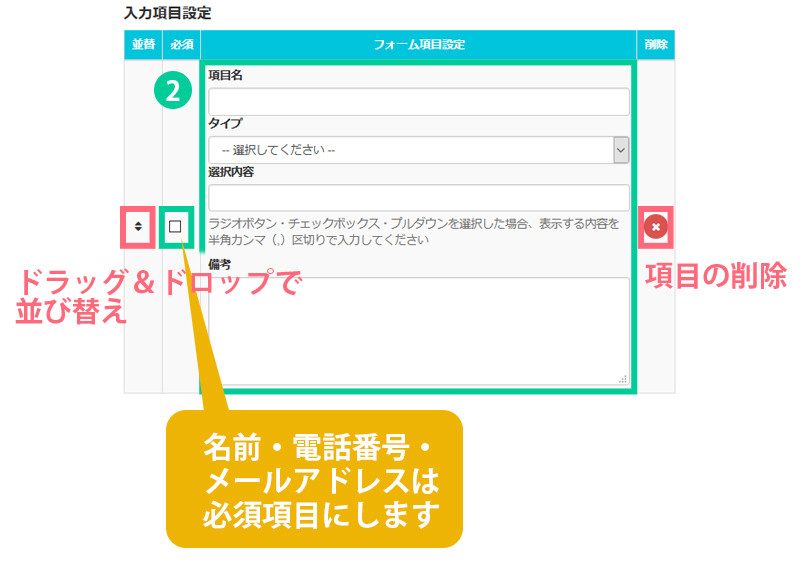Screen dimensions: 800x562
Task: Click the 項目名 field label
Action: pyautogui.click(x=225, y=76)
